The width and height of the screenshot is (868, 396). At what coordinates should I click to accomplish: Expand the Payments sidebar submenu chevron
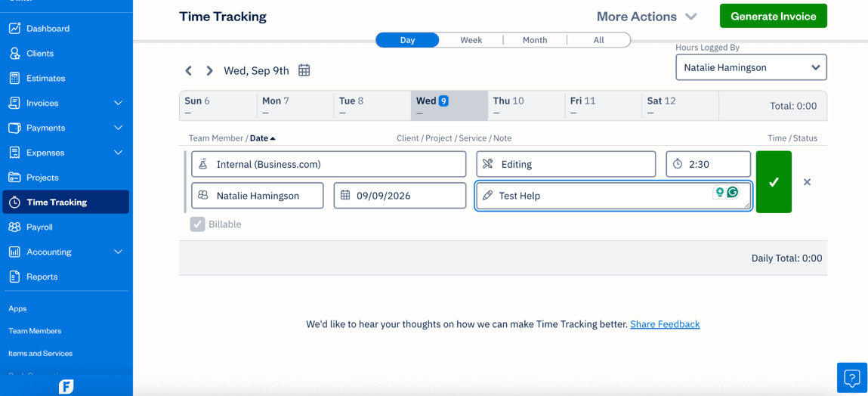click(x=118, y=128)
